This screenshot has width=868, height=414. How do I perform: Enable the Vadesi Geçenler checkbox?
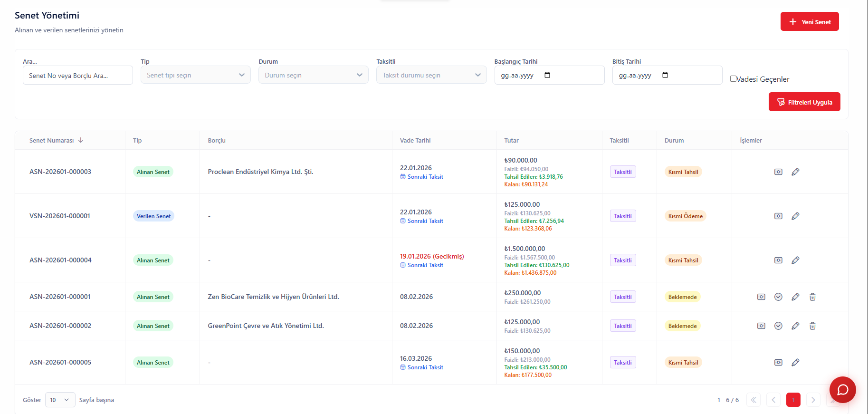tap(733, 79)
